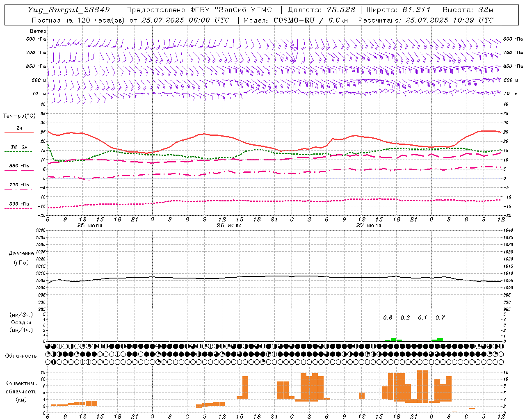The image size is (525, 420).
Task: Click the 'Конвективн.' convective cloud label
Action: click(x=21, y=383)
